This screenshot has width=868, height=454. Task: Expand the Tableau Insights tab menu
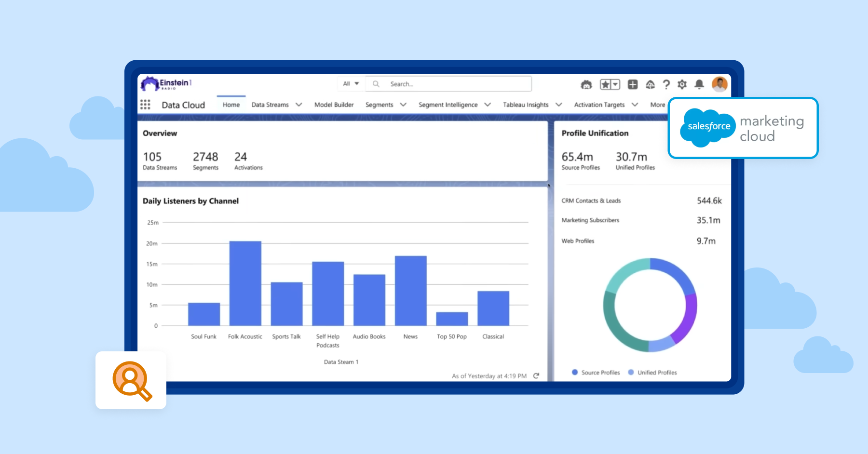(559, 105)
